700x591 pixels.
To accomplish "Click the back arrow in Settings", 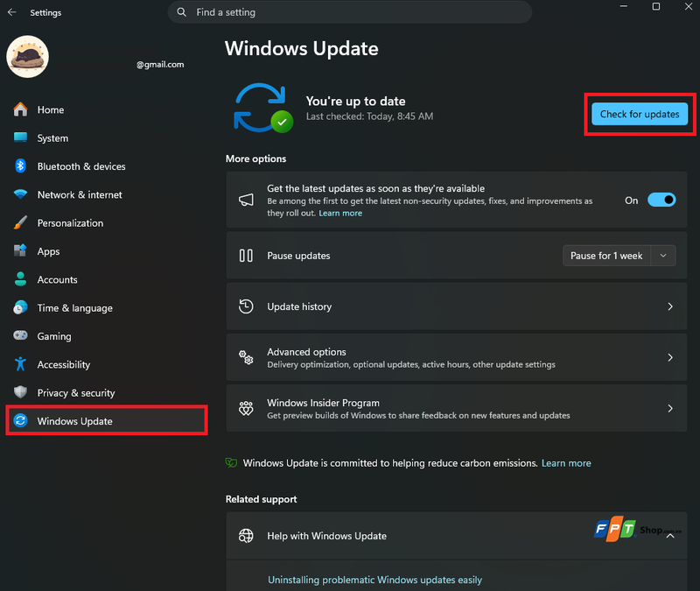I will point(12,12).
